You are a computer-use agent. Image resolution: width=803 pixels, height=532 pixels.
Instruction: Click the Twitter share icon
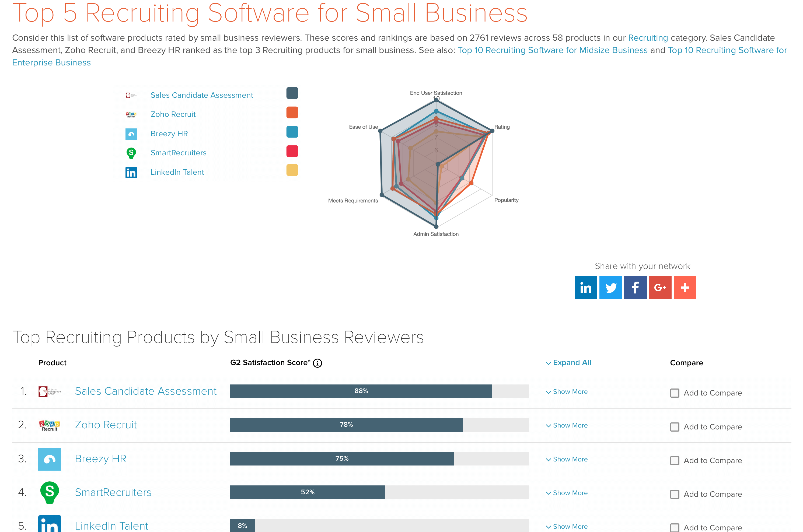click(x=610, y=287)
